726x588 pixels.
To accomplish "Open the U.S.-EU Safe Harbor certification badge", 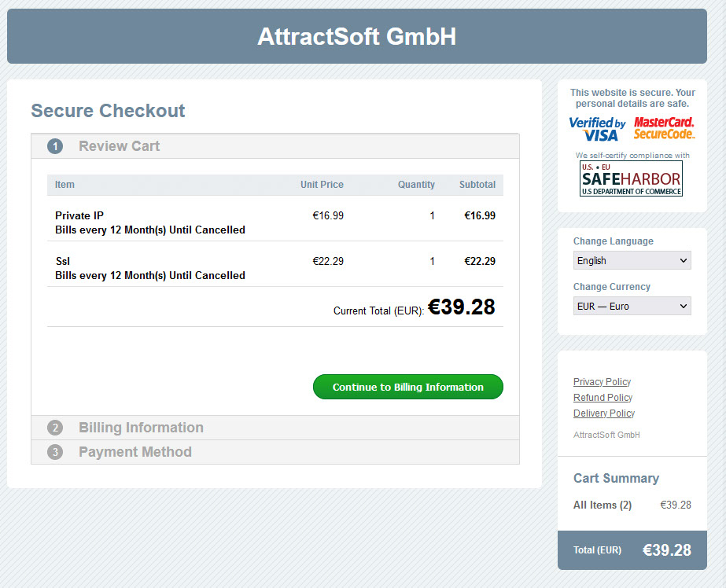I will click(630, 179).
